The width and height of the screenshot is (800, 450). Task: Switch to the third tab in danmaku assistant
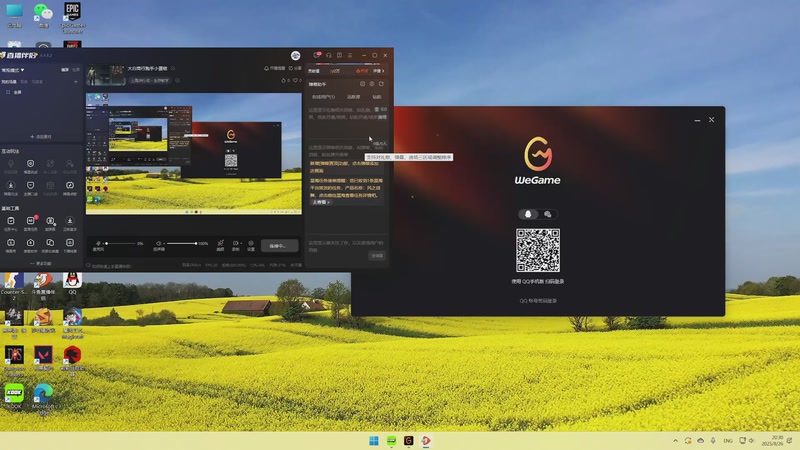(377, 97)
